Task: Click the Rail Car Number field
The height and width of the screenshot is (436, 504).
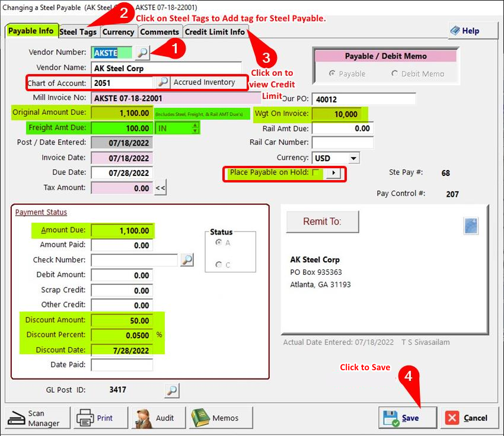Action: point(343,142)
